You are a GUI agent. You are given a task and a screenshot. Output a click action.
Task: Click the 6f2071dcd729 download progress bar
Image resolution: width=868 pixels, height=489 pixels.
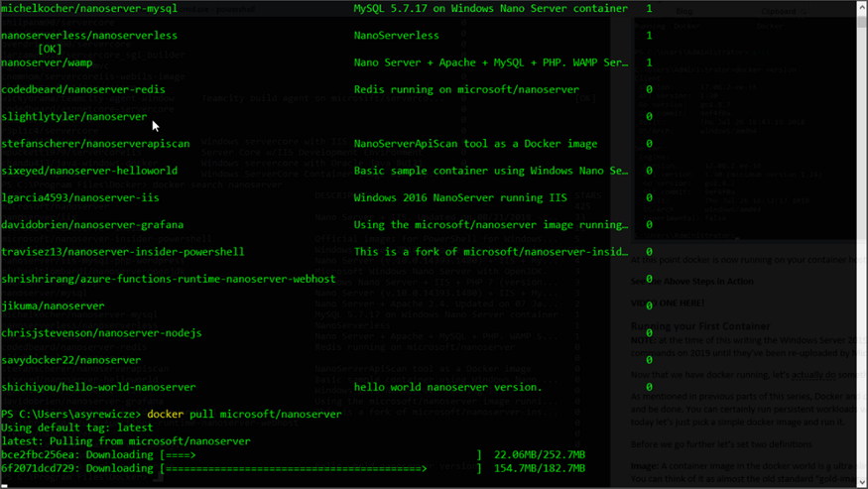(320, 468)
